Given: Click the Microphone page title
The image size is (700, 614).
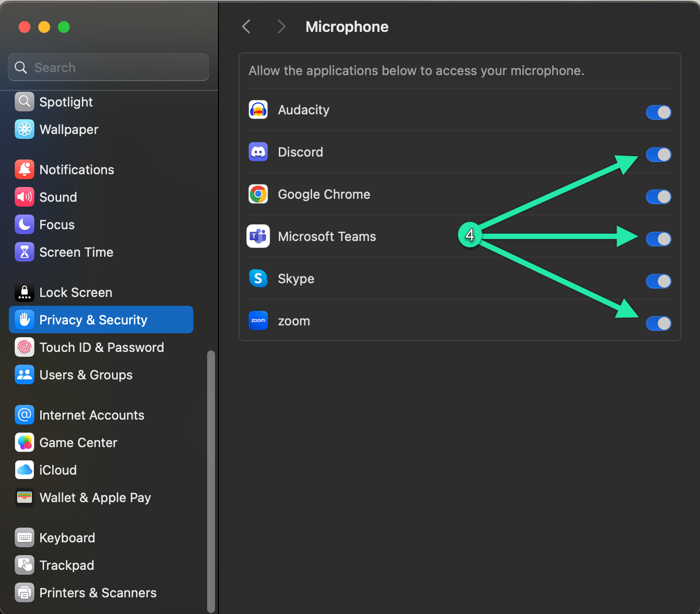Looking at the screenshot, I should pos(347,27).
